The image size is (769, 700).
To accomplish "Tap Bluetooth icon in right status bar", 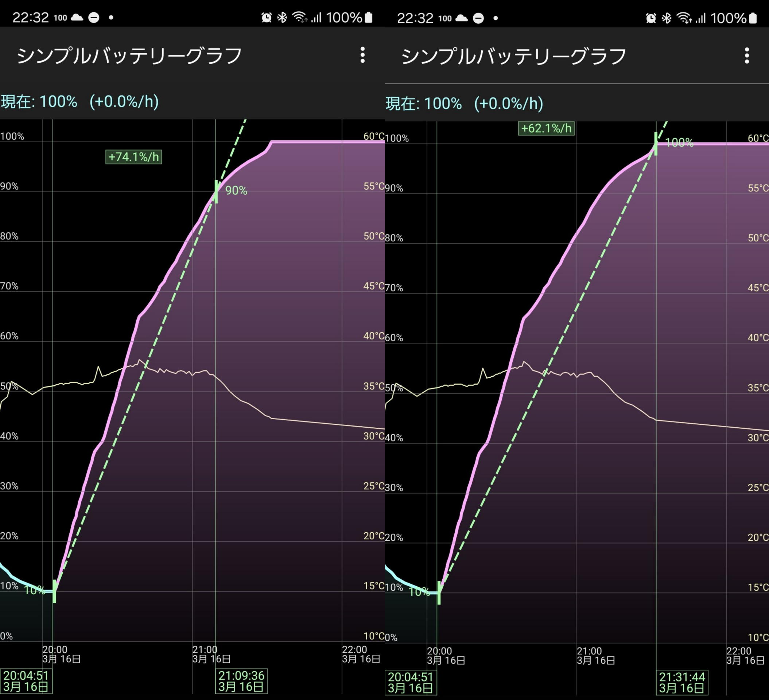I will tap(667, 18).
